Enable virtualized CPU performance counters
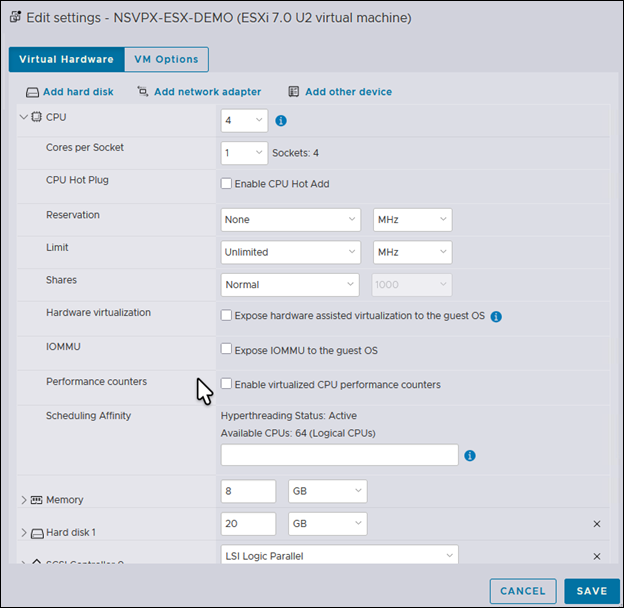 coord(226,384)
